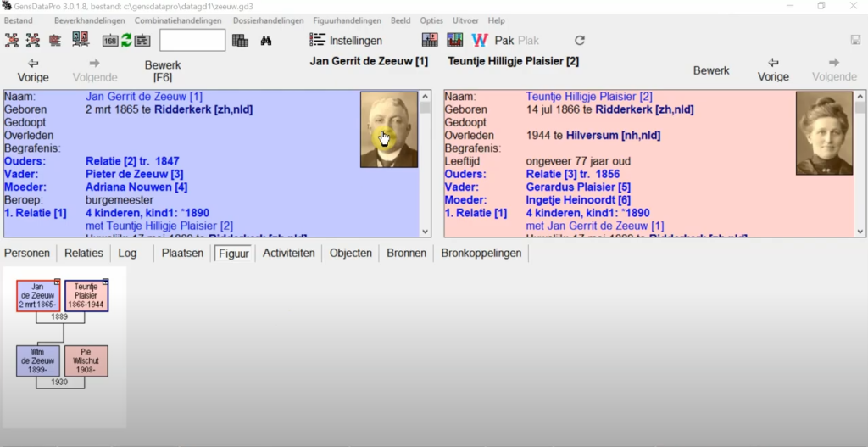Click scroll-up arrow of left person pane
This screenshot has height=447, width=868.
(x=426, y=97)
